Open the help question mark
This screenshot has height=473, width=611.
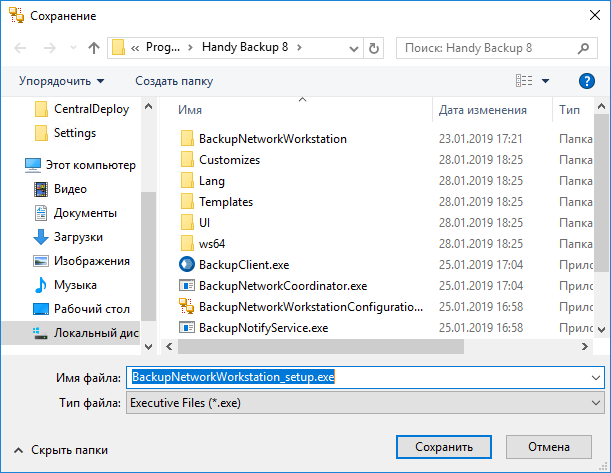point(586,81)
